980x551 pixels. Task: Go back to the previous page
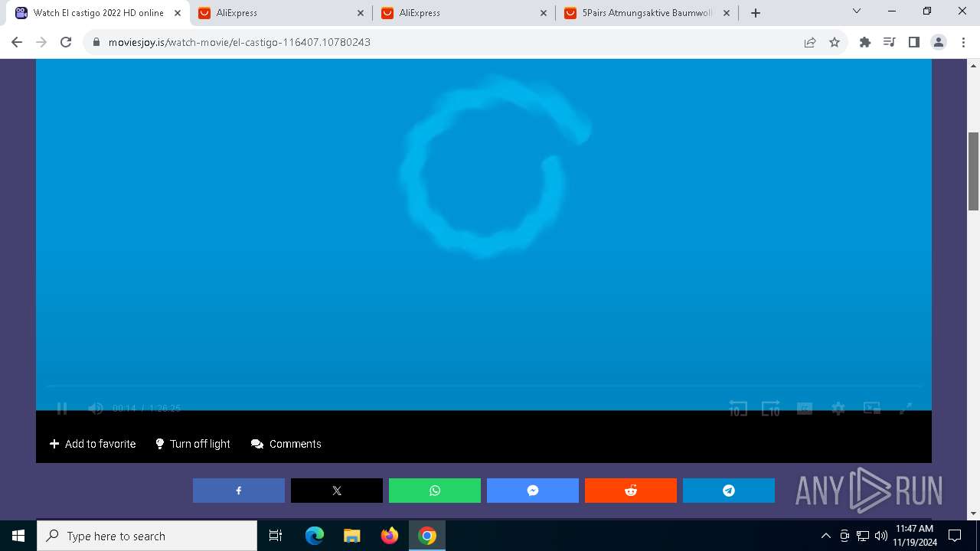click(17, 42)
